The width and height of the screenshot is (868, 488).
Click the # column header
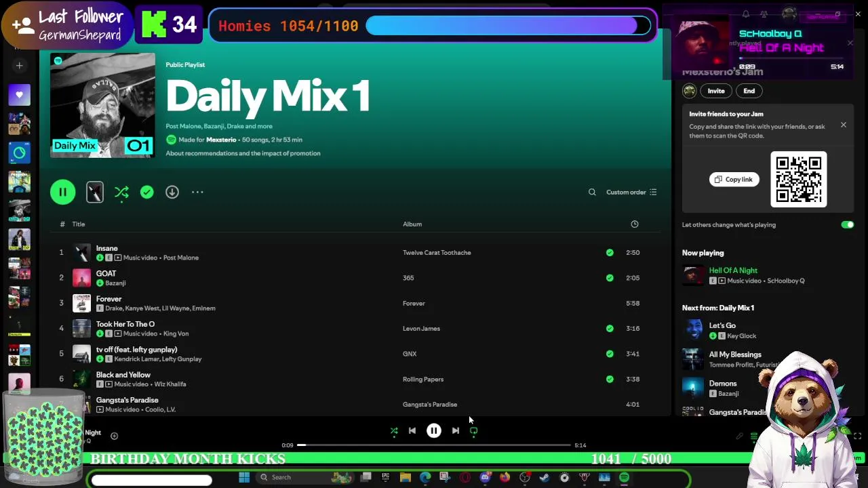point(62,224)
